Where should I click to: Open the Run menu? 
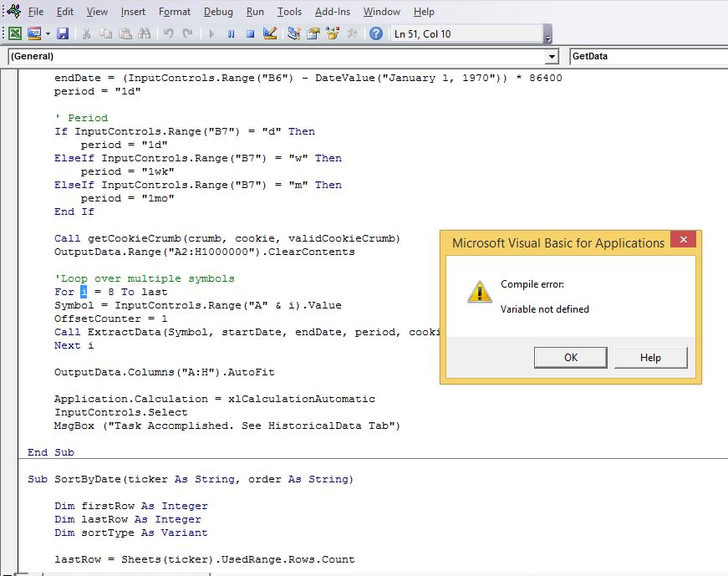click(x=255, y=12)
